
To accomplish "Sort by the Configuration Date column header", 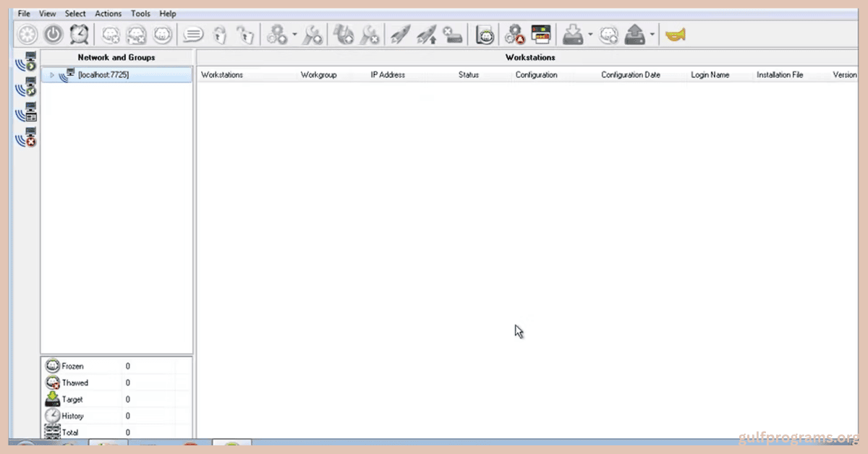I will [630, 75].
